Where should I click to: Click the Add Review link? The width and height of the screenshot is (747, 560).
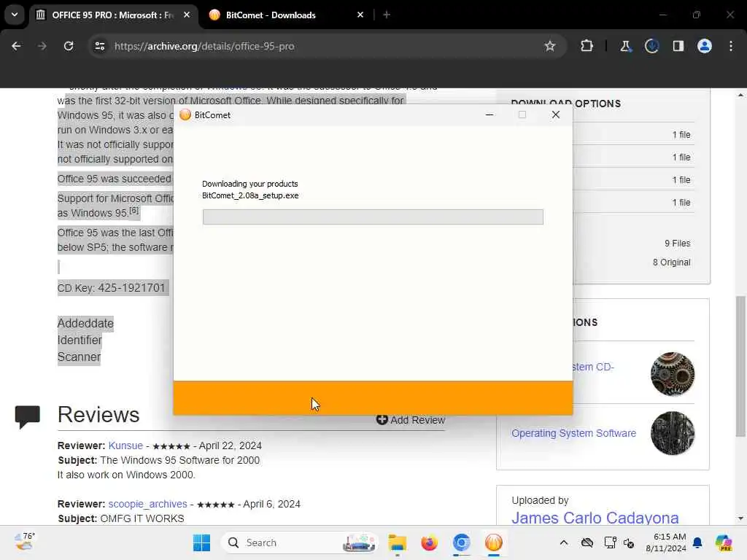411,420
